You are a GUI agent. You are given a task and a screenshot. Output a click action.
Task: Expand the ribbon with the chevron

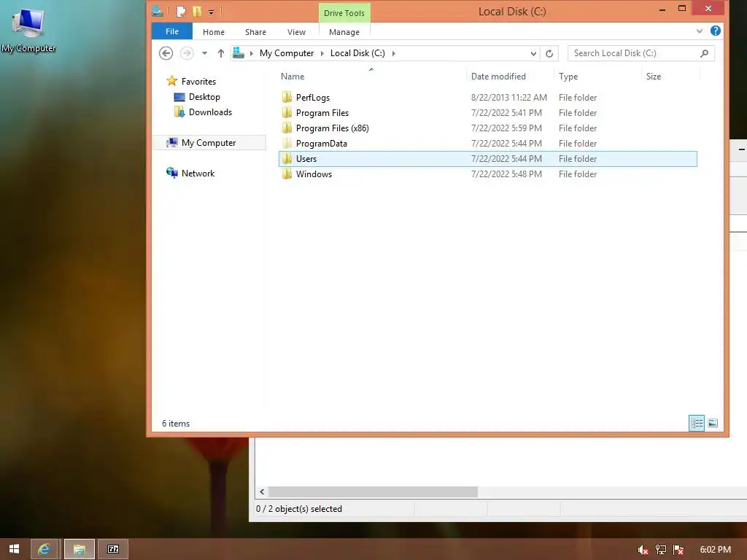coord(699,31)
